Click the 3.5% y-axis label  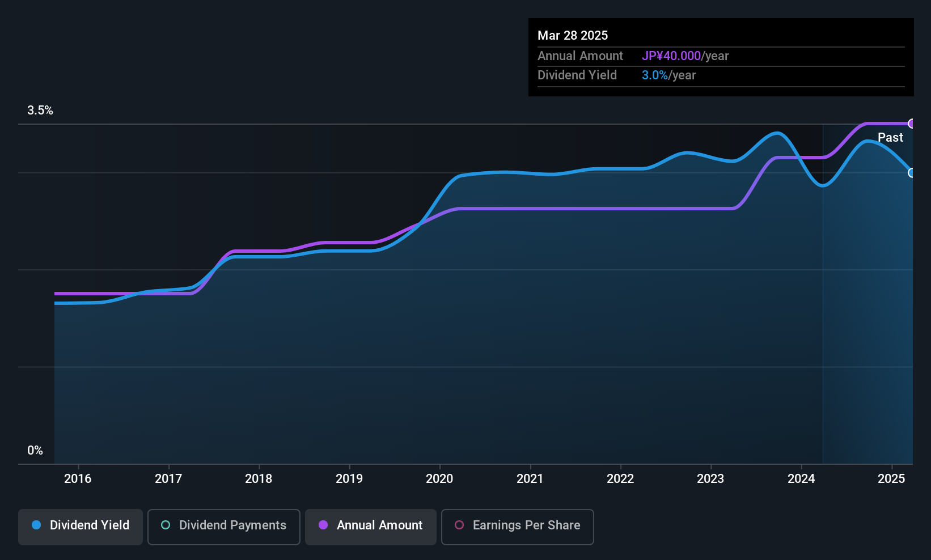(40, 111)
